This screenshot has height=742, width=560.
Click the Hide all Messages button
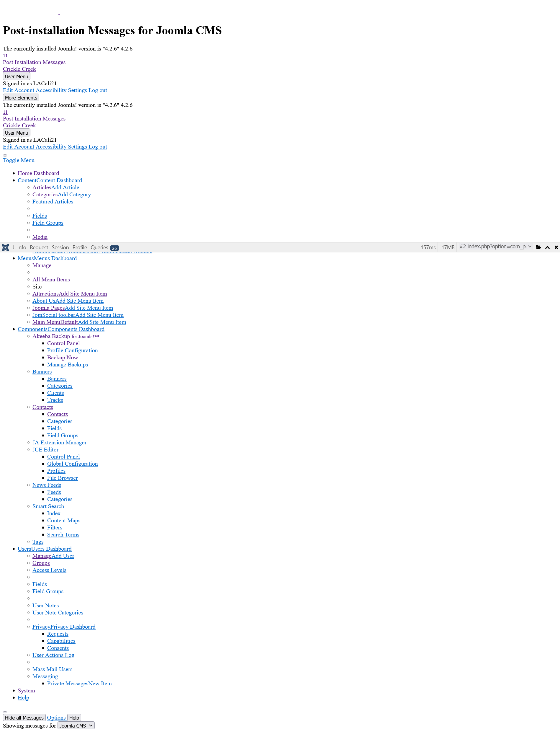point(24,717)
